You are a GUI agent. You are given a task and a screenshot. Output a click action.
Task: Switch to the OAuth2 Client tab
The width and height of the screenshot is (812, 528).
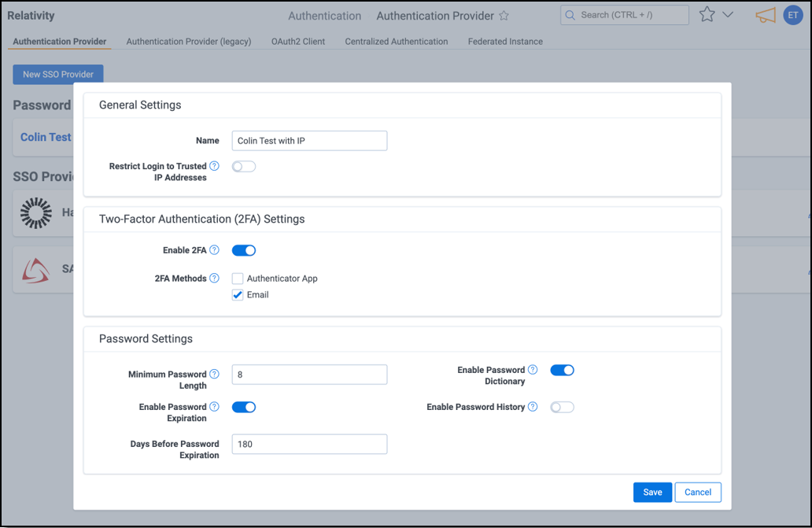coord(297,41)
